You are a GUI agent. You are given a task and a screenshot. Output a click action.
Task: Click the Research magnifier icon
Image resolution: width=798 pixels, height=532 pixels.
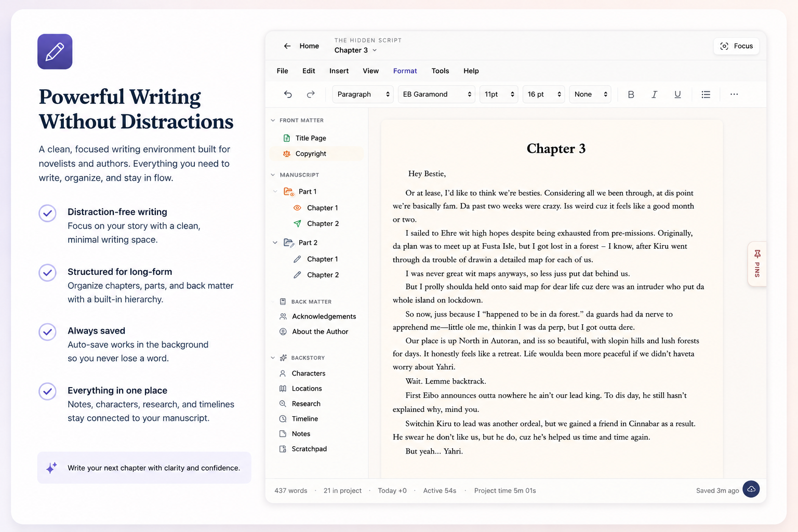283,404
